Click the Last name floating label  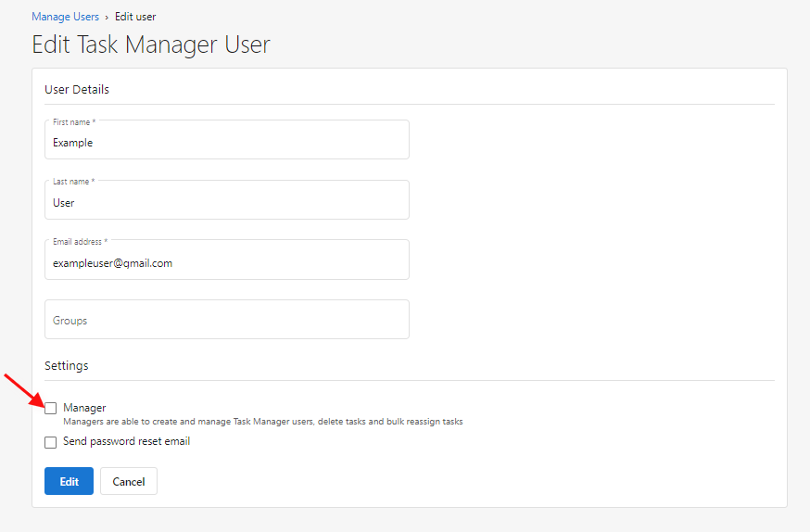[73, 182]
